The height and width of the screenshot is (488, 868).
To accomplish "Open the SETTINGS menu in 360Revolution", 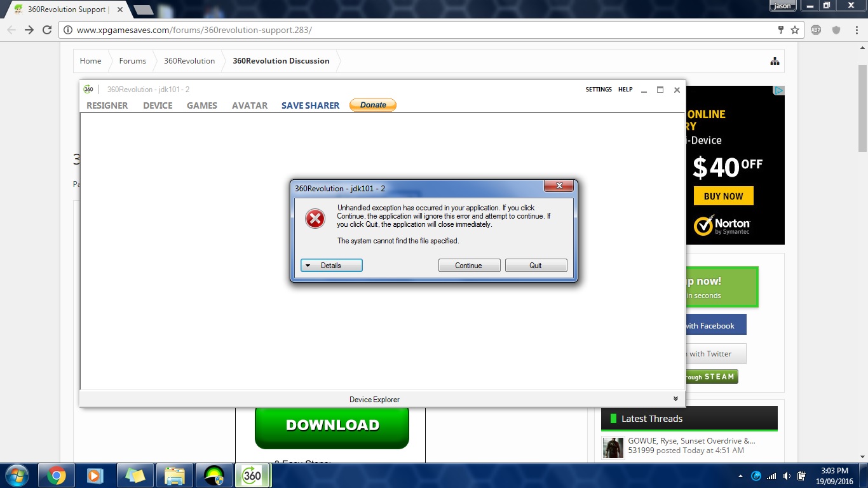I will click(599, 90).
